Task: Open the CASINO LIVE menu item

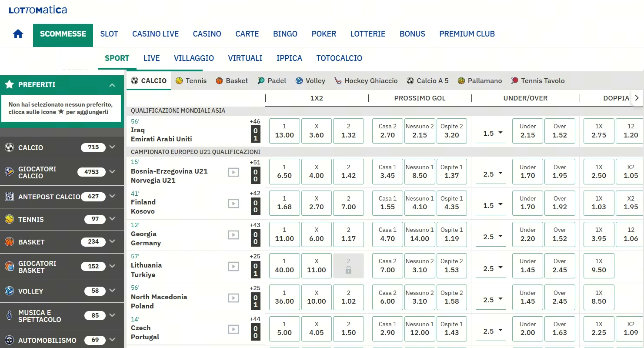Action: [156, 34]
